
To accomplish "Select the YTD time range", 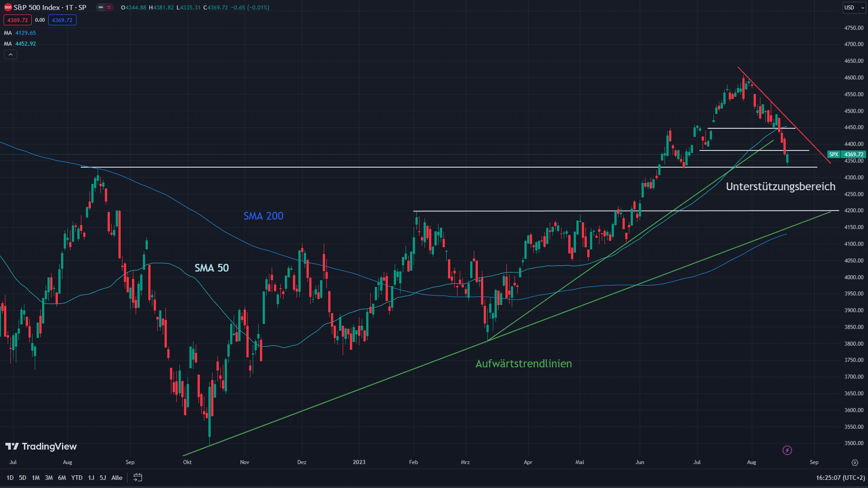I will [x=77, y=478].
